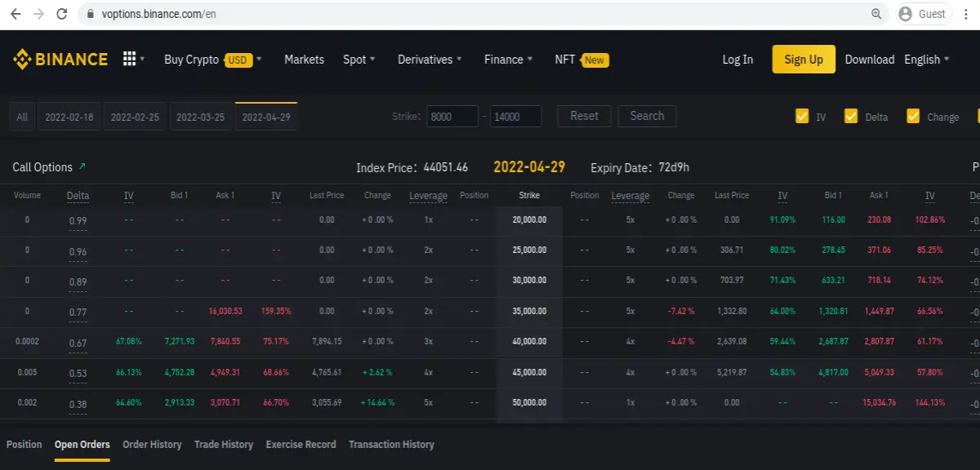Switch to the Position tab
The image size is (980, 470).
point(24,445)
